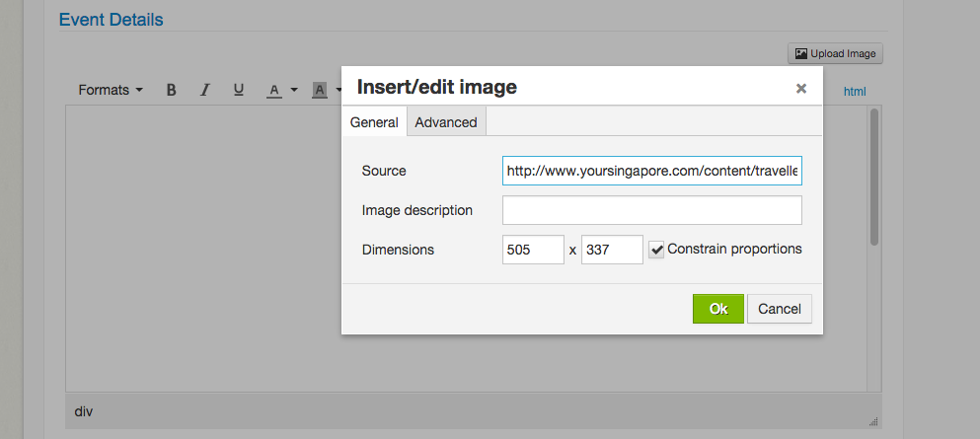The height and width of the screenshot is (439, 980).
Task: Click the editor resize handle icon
Action: pyautogui.click(x=873, y=421)
